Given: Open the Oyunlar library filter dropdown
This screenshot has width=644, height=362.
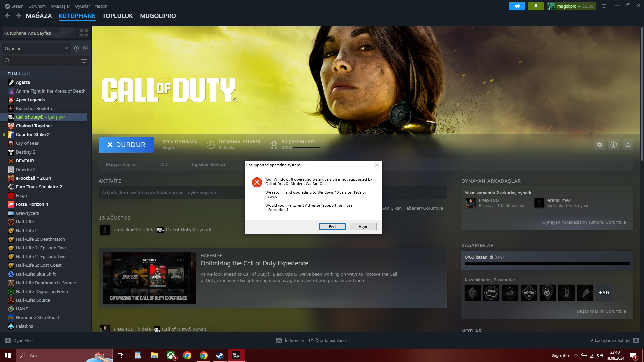Looking at the screenshot, I should (36, 48).
